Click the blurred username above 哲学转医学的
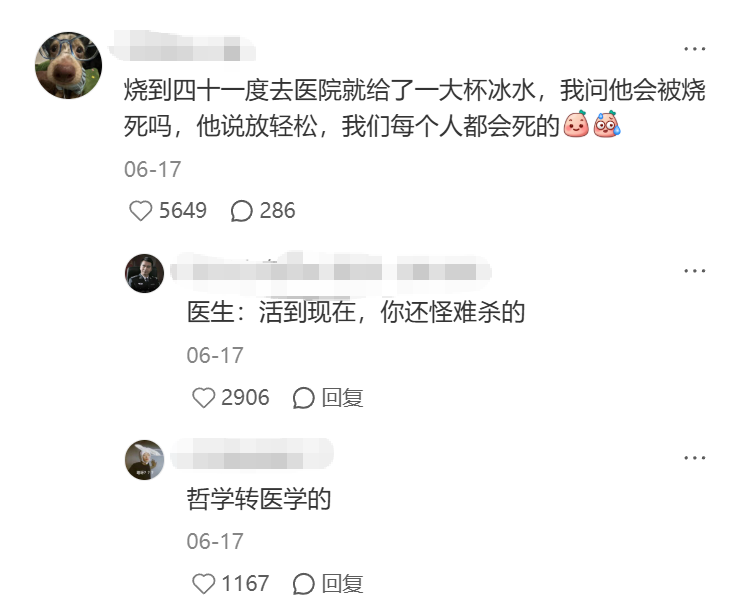The height and width of the screenshot is (613, 751). point(252,454)
